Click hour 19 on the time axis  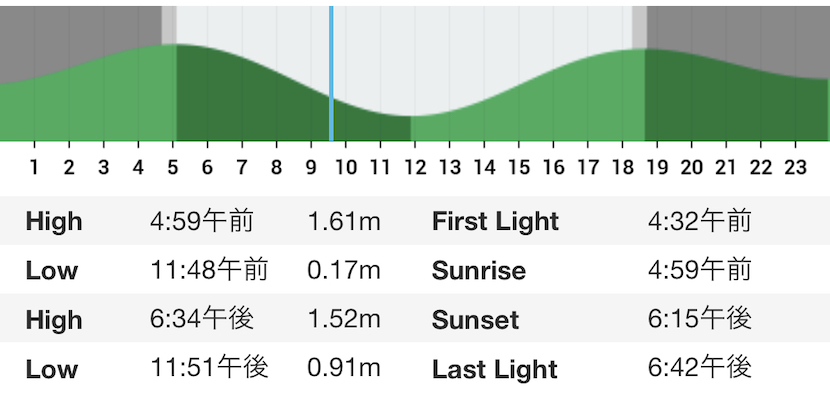657,168
